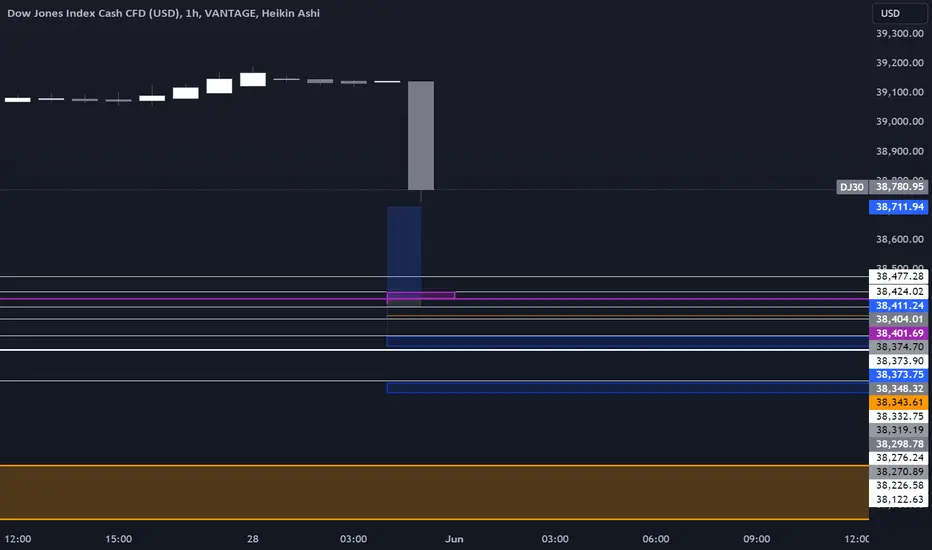Select the 38,226.58 price label

coord(899,486)
